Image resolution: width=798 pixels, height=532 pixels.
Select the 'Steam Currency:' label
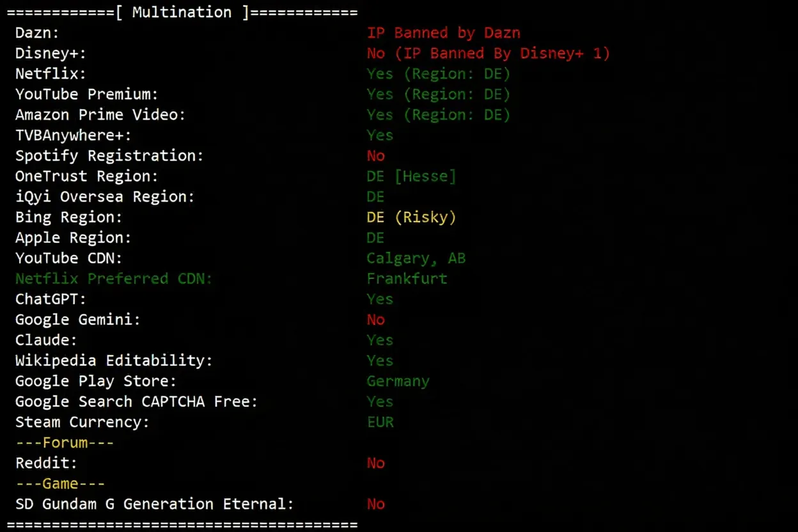click(82, 421)
